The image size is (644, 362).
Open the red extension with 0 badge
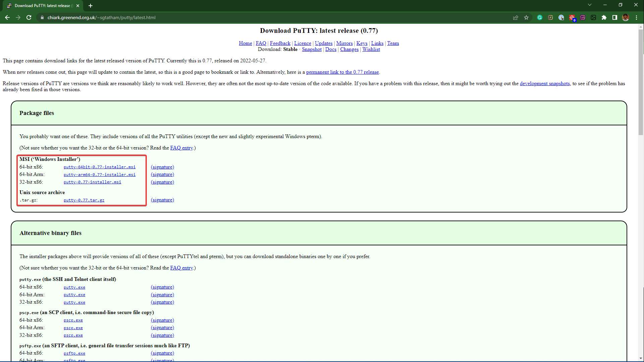[572, 18]
